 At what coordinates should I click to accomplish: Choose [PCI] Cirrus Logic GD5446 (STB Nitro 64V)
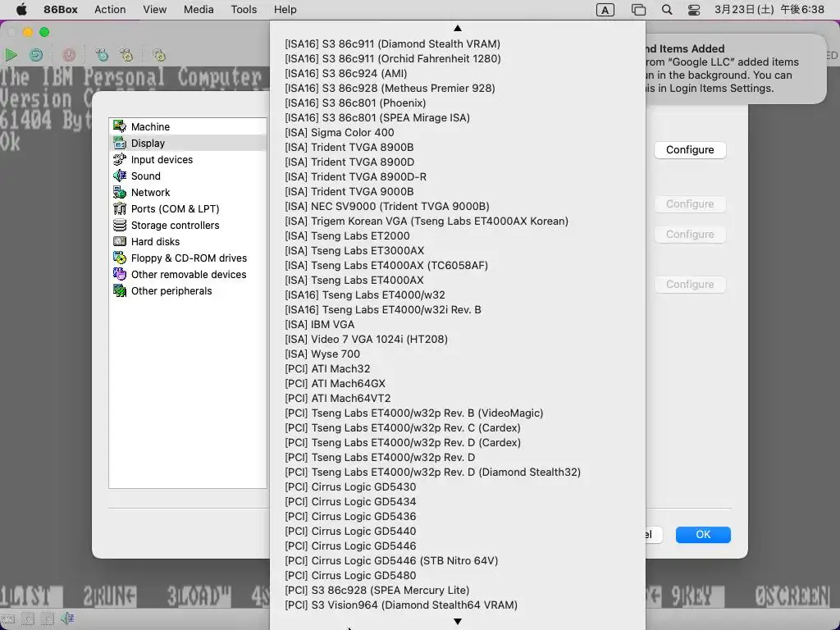point(458,560)
